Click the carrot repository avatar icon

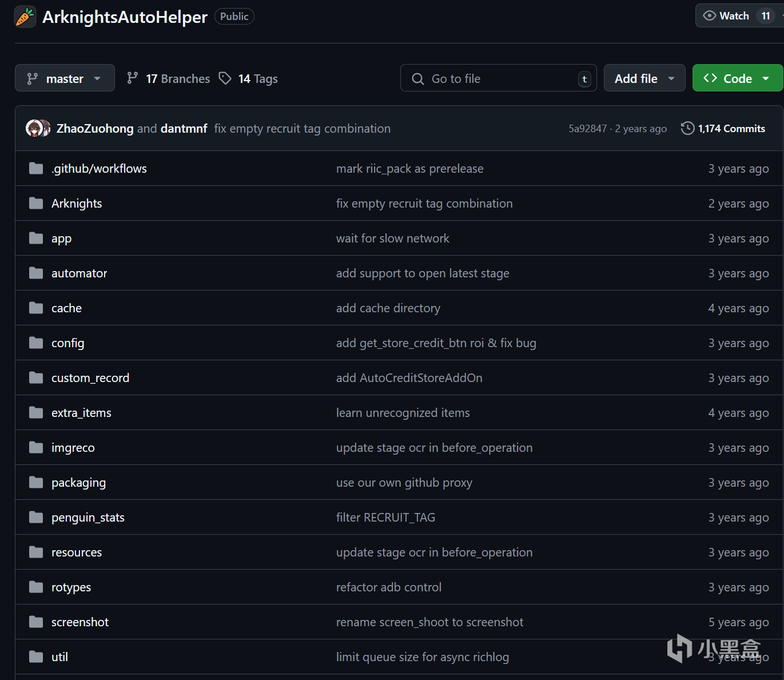click(25, 17)
